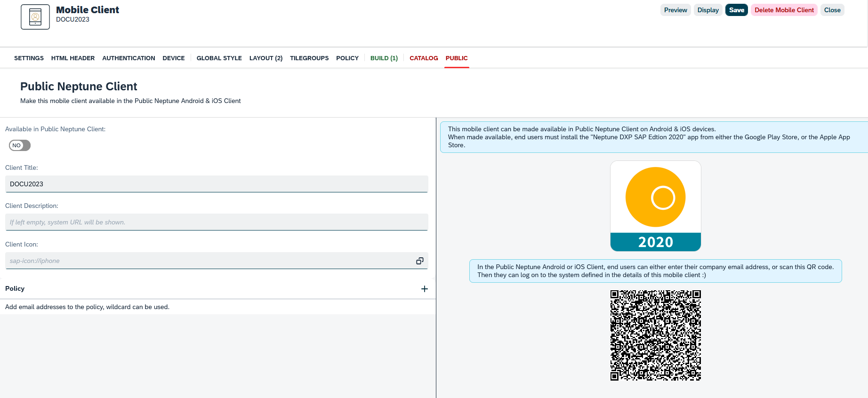
Task: Switch to LAYOUT (2) tab
Action: coord(266,58)
